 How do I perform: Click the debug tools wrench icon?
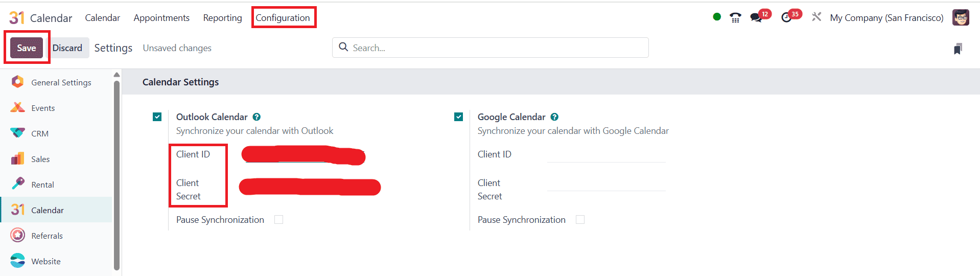pos(816,17)
